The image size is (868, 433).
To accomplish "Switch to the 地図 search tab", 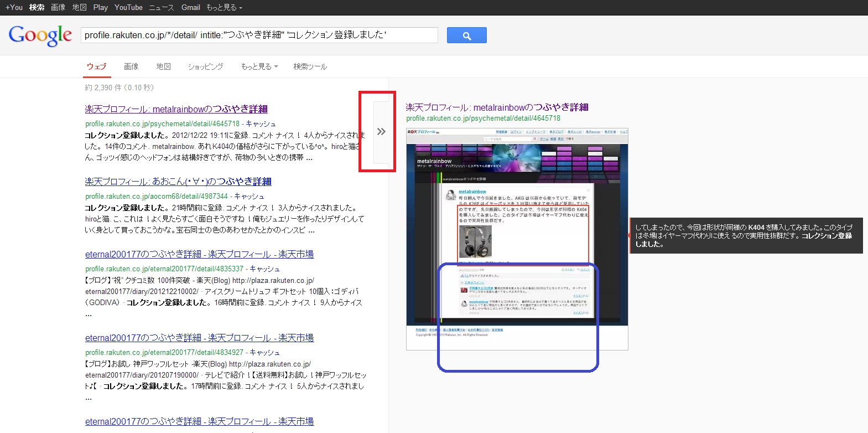I will pyautogui.click(x=163, y=66).
